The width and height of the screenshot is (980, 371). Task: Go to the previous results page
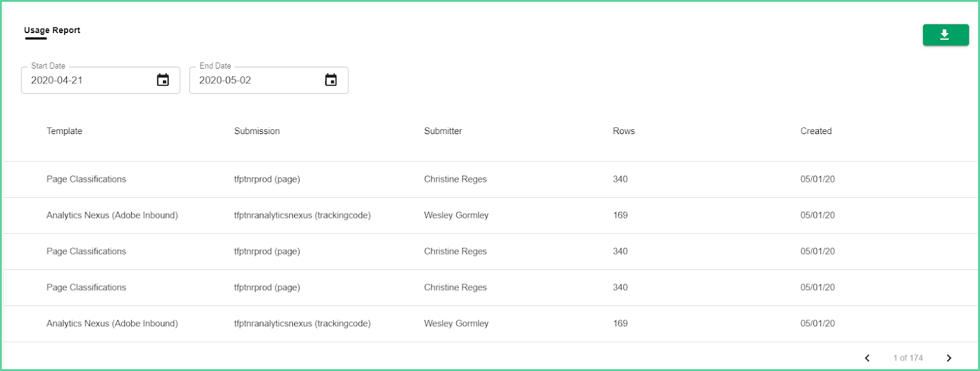[867, 358]
